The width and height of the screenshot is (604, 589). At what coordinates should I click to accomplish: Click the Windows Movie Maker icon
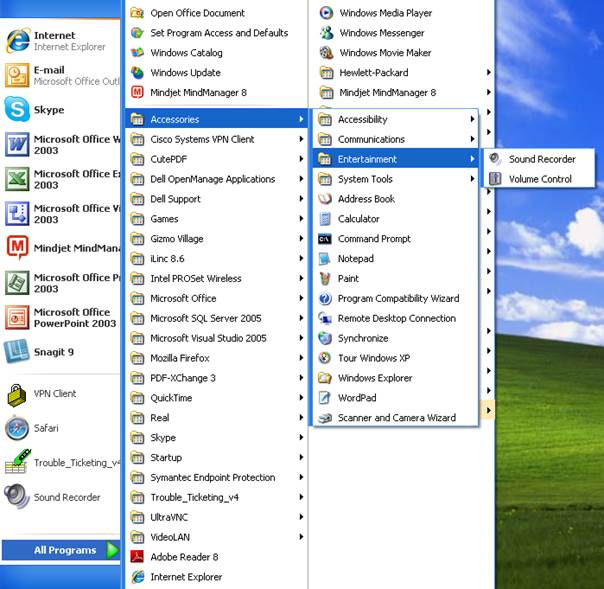[326, 52]
